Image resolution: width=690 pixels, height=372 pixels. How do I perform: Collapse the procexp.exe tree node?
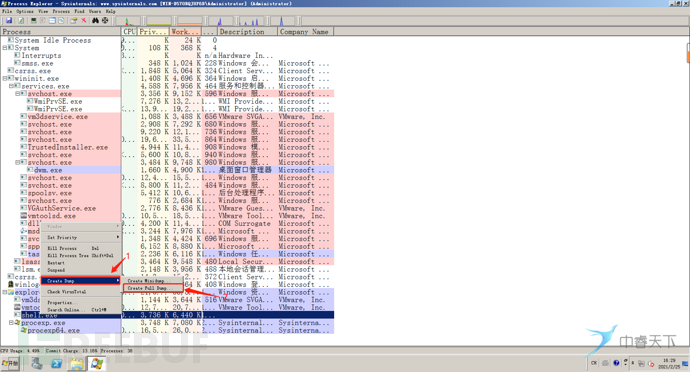11,323
